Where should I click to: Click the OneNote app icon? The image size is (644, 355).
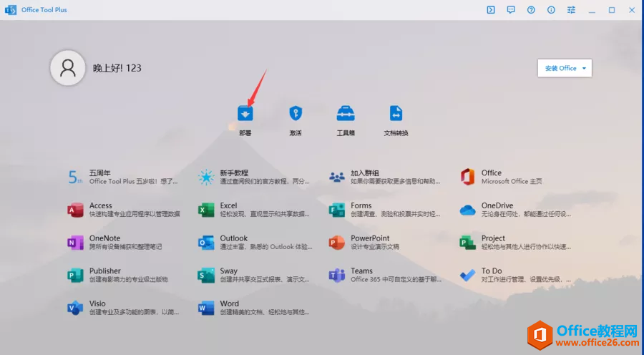75,243
